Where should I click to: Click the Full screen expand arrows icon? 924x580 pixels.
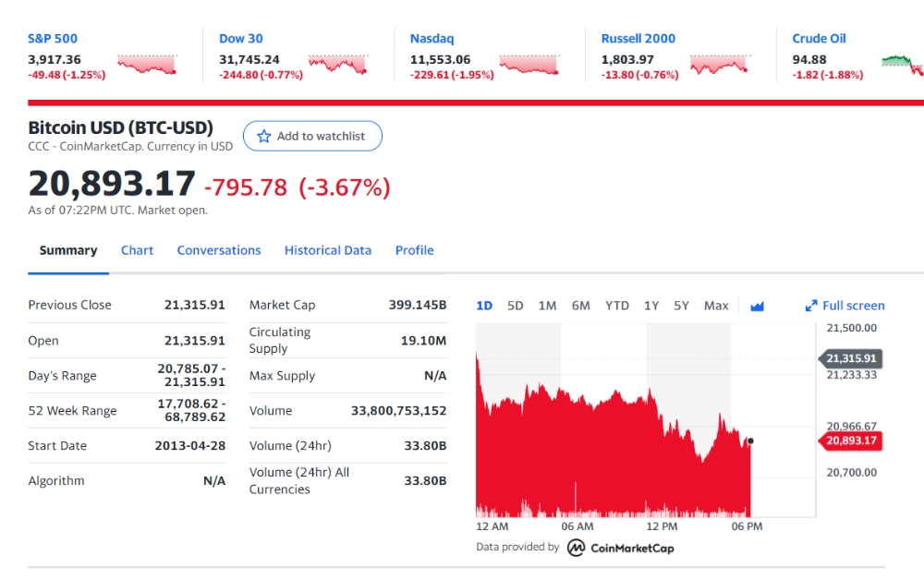[x=811, y=306]
